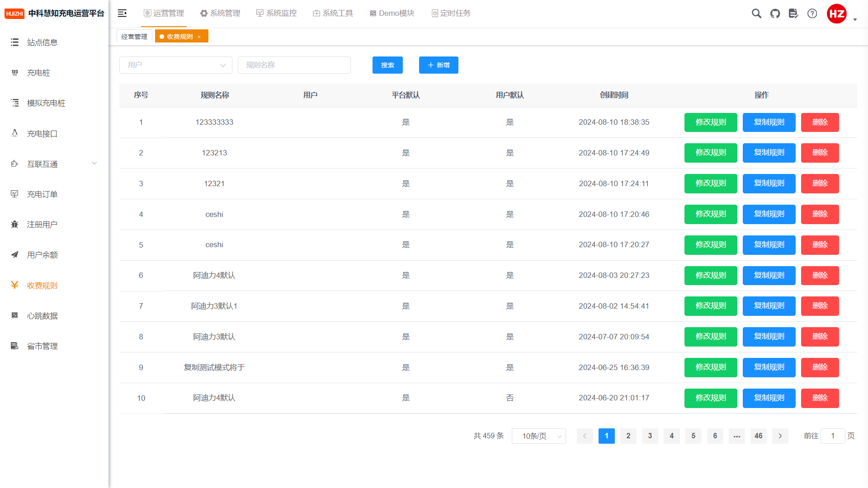The height and width of the screenshot is (488, 868).
Task: Click the 规则名称 column header
Action: pos(215,95)
